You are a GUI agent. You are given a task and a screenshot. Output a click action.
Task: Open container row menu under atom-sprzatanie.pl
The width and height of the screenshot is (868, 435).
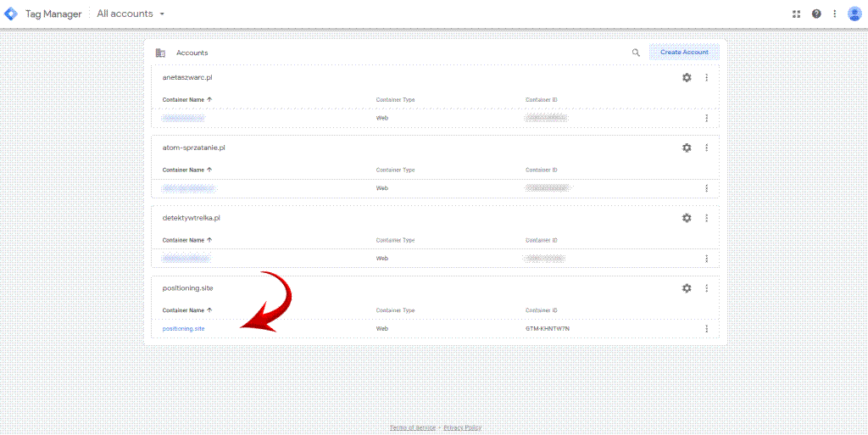(706, 188)
